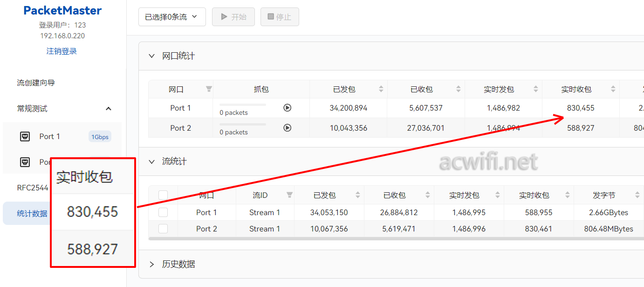
Task: Collapse the 流统计 section
Action: pyautogui.click(x=151, y=161)
